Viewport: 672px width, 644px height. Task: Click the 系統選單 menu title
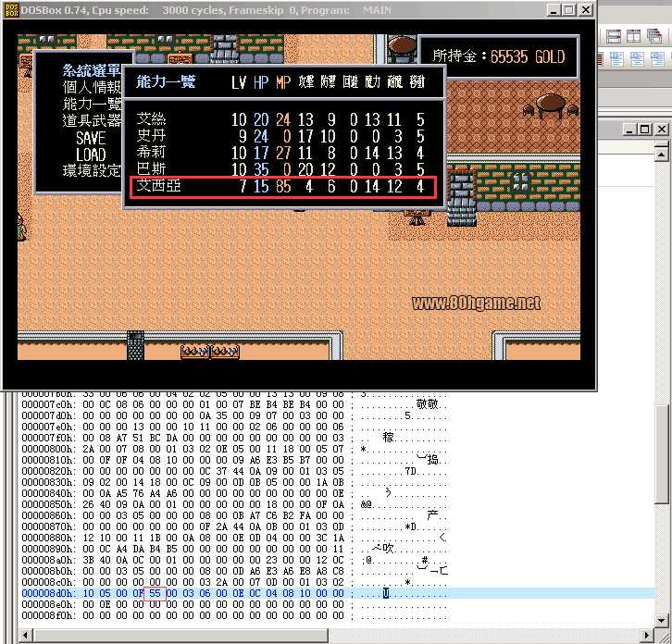point(92,70)
